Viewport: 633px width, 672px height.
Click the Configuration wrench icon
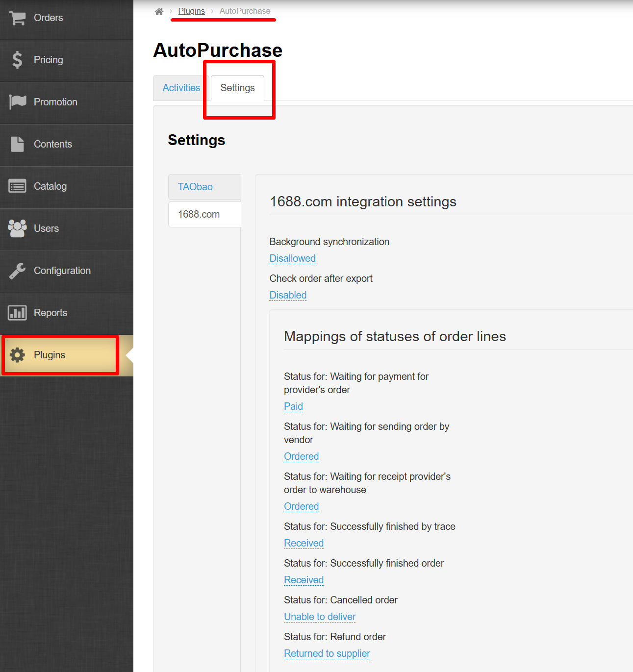pyautogui.click(x=17, y=271)
